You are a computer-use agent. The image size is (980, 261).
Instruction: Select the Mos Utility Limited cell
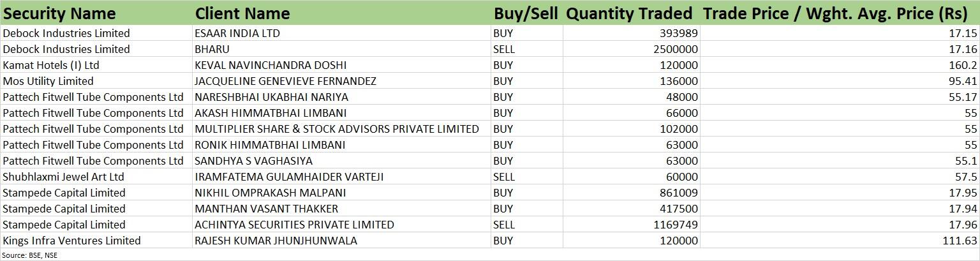tap(96, 81)
